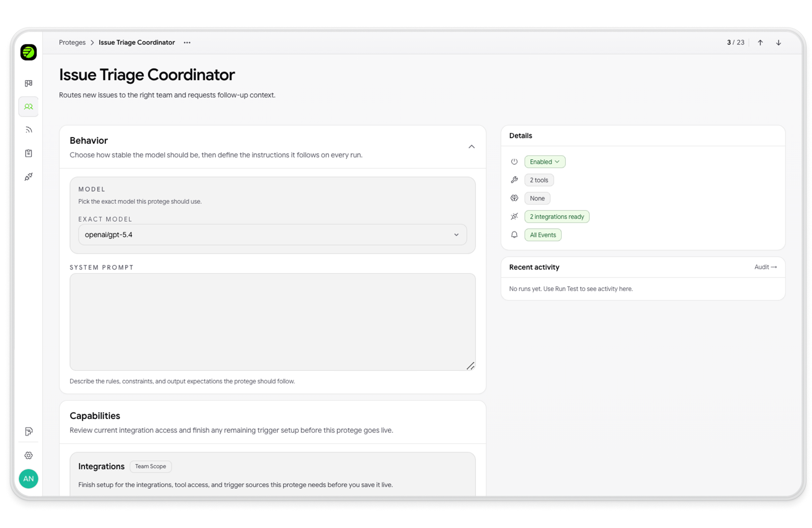Click the Issue Triage Coordinator page title
This screenshot has width=812, height=528.
(147, 75)
